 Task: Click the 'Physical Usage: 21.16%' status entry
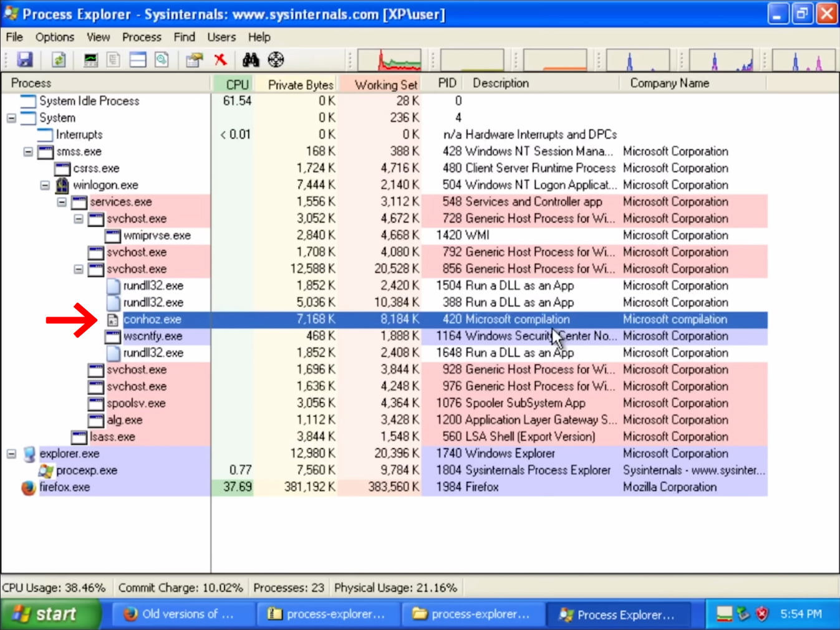pyautogui.click(x=395, y=588)
